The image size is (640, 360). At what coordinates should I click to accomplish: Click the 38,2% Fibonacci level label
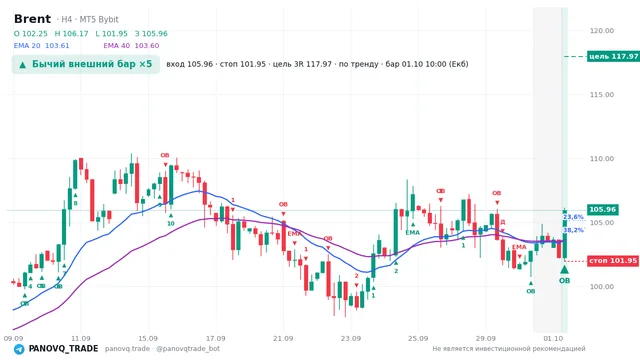coord(573,230)
